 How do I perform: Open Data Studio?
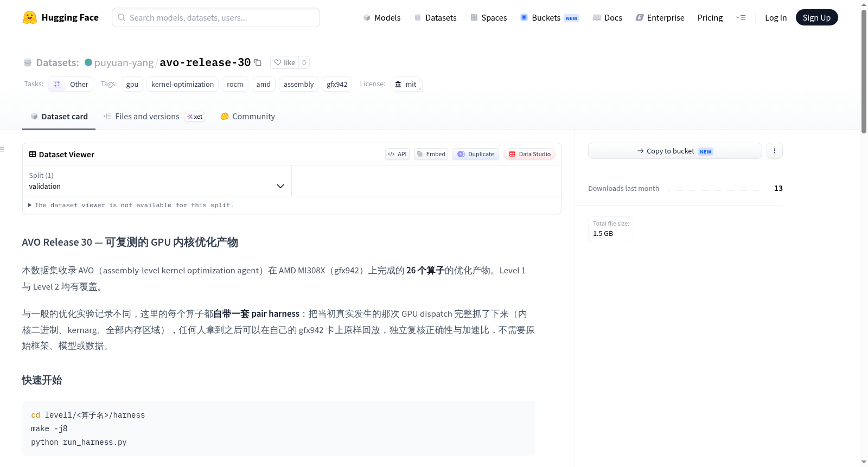click(529, 154)
